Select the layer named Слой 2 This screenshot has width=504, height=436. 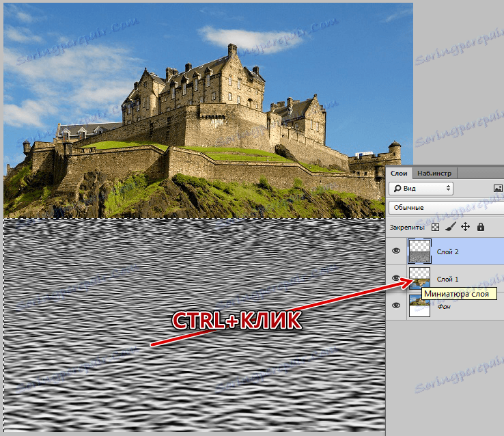tap(447, 251)
